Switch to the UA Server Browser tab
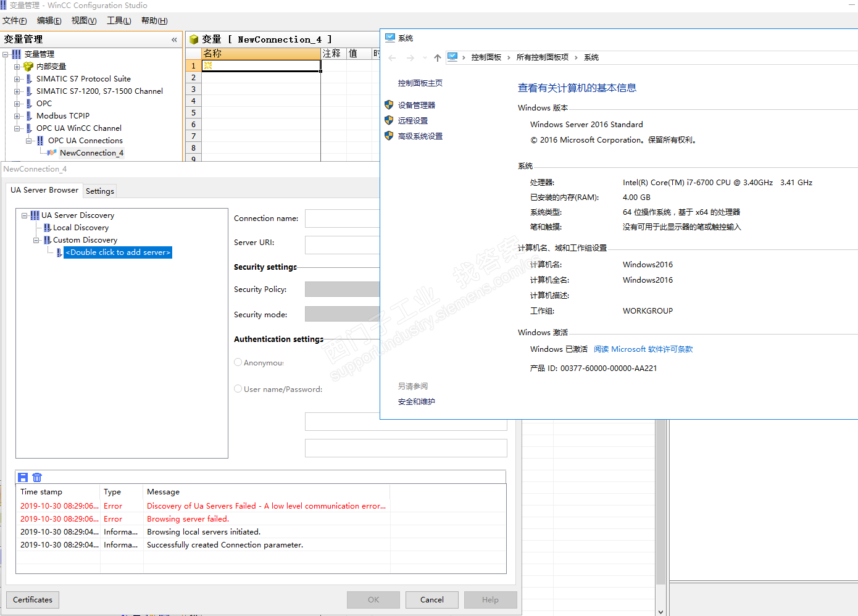The height and width of the screenshot is (616, 858). [44, 190]
